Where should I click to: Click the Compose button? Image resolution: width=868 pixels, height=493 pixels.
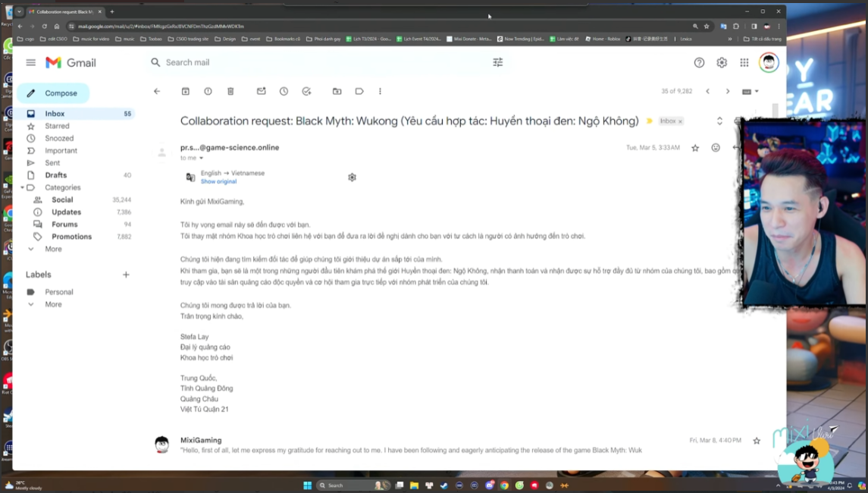click(53, 93)
